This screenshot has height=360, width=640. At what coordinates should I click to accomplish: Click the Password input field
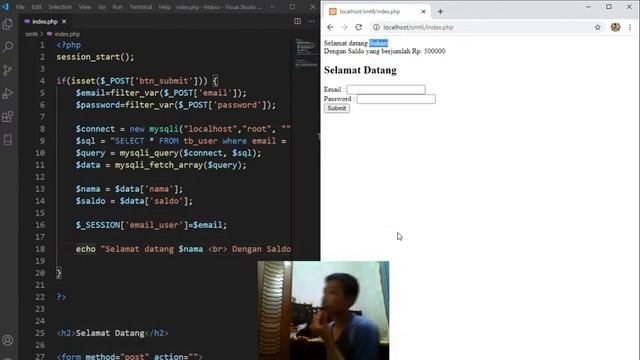coord(396,99)
